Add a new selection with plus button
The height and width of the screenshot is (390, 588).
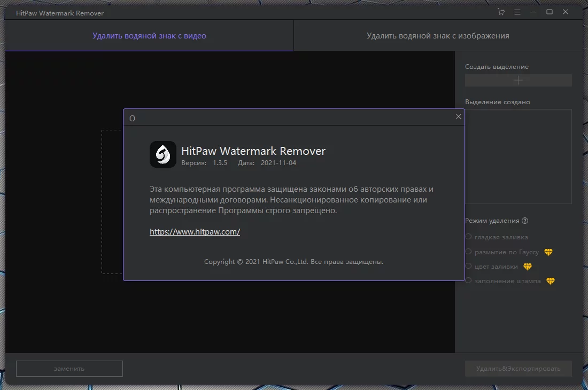(519, 80)
